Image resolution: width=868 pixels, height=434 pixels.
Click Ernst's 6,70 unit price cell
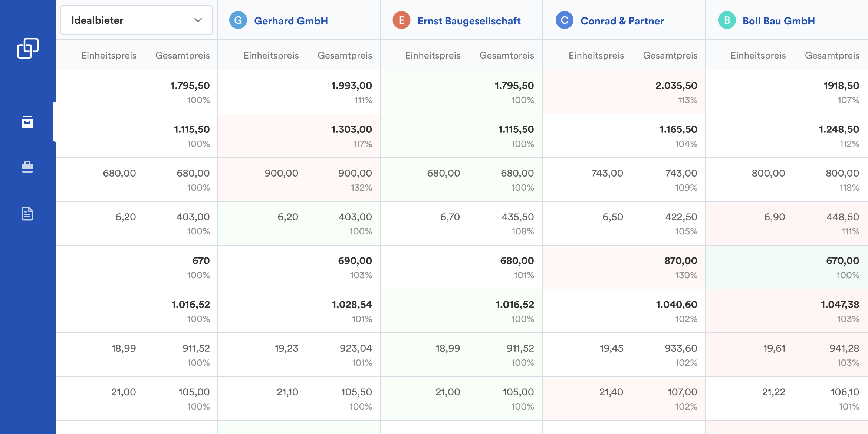click(450, 217)
